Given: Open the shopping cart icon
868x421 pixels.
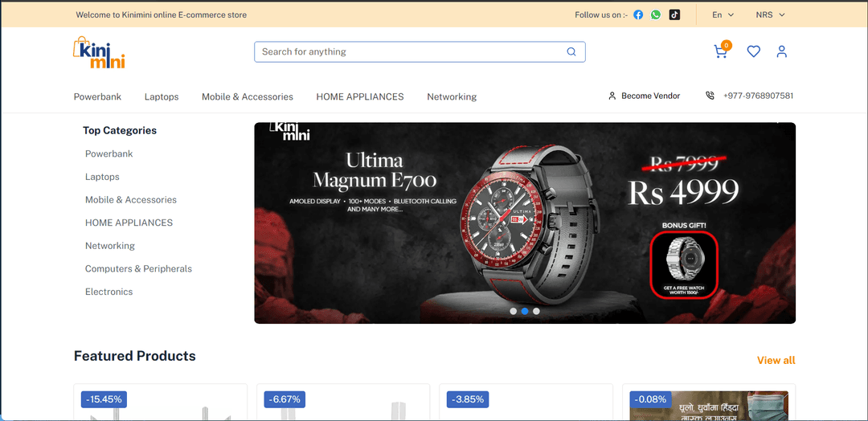Looking at the screenshot, I should [721, 51].
